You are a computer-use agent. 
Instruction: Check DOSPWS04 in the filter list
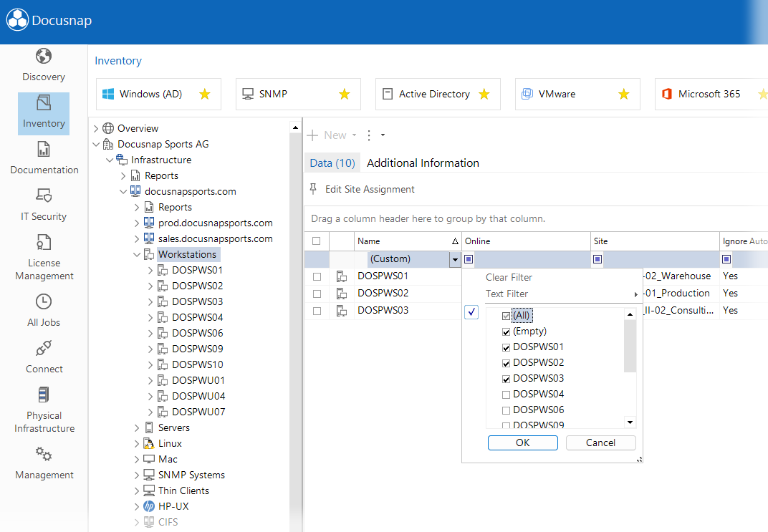(x=506, y=395)
